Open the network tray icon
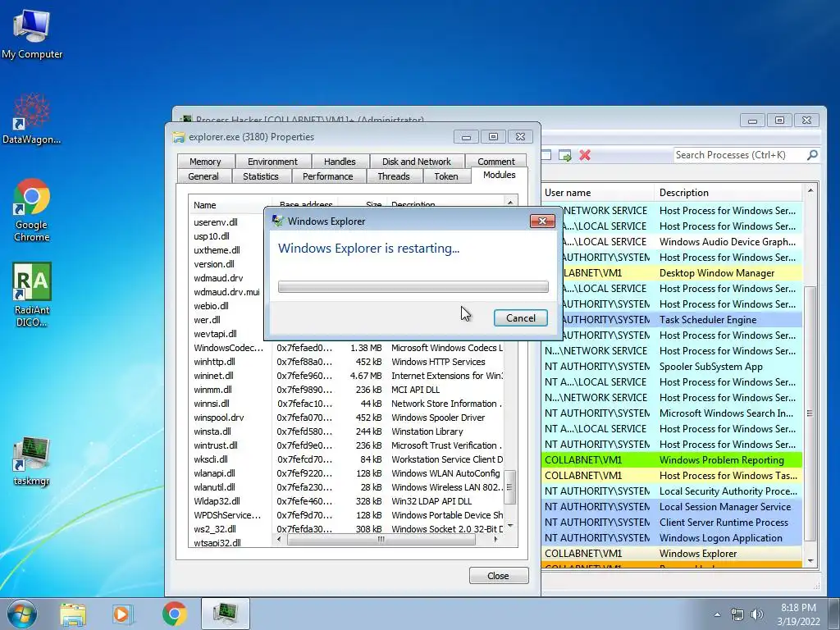The image size is (840, 630). point(737,614)
